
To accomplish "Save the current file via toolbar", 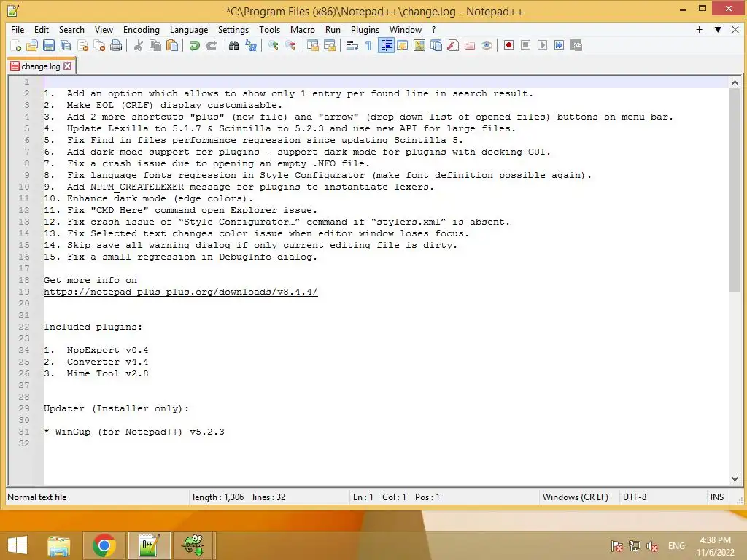I will click(x=49, y=45).
